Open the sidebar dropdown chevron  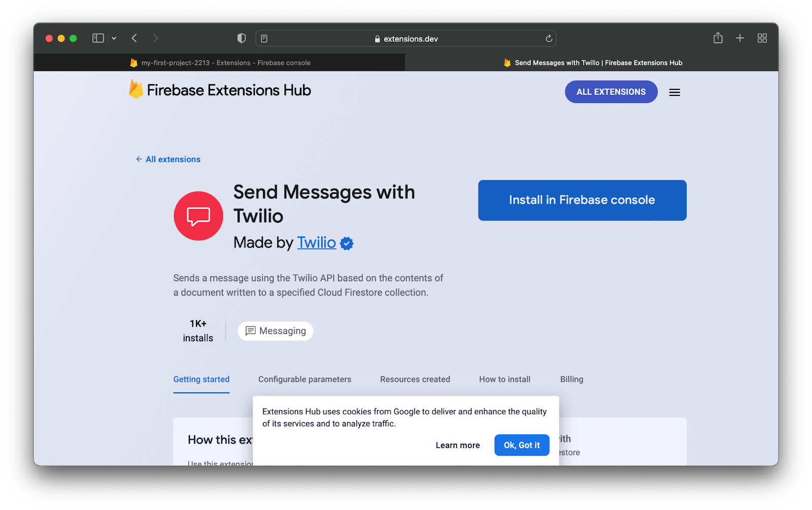pyautogui.click(x=114, y=38)
